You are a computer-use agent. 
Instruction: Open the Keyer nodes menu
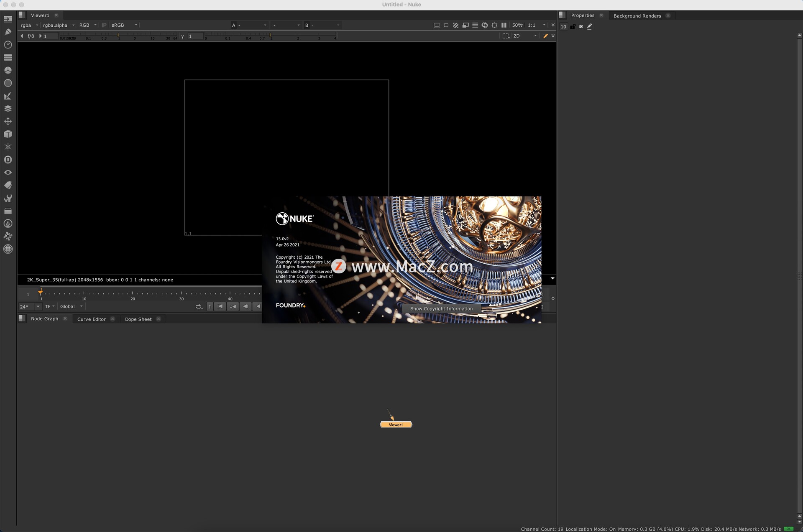tap(8, 96)
